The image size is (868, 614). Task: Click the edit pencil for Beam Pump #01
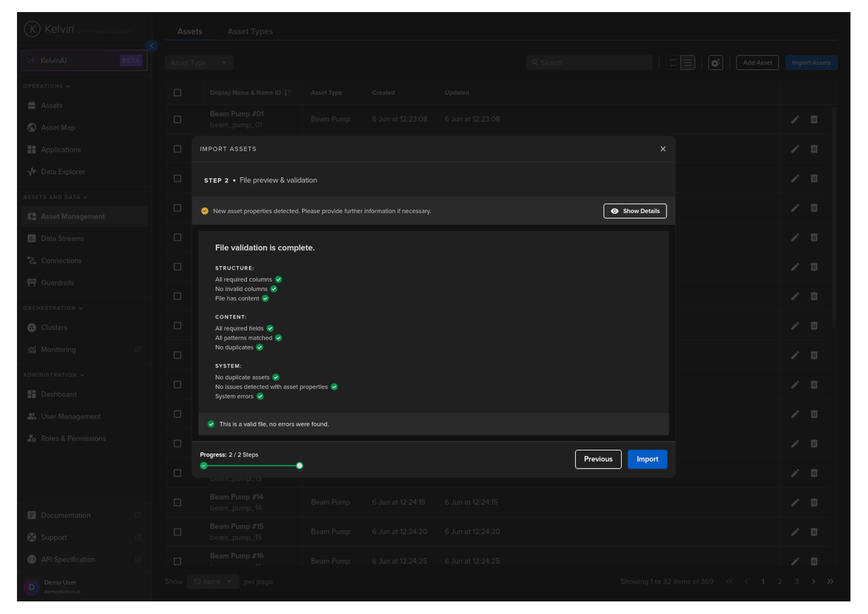click(795, 120)
